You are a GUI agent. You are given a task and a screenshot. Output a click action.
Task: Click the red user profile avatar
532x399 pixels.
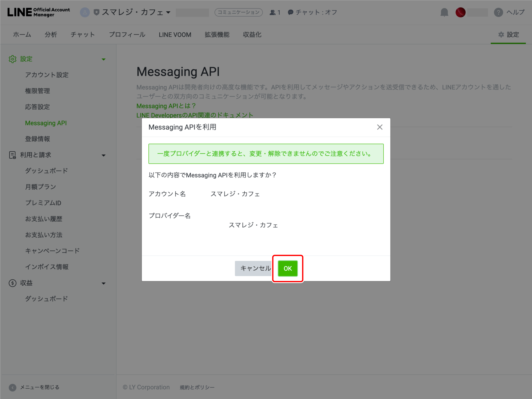pyautogui.click(x=460, y=12)
